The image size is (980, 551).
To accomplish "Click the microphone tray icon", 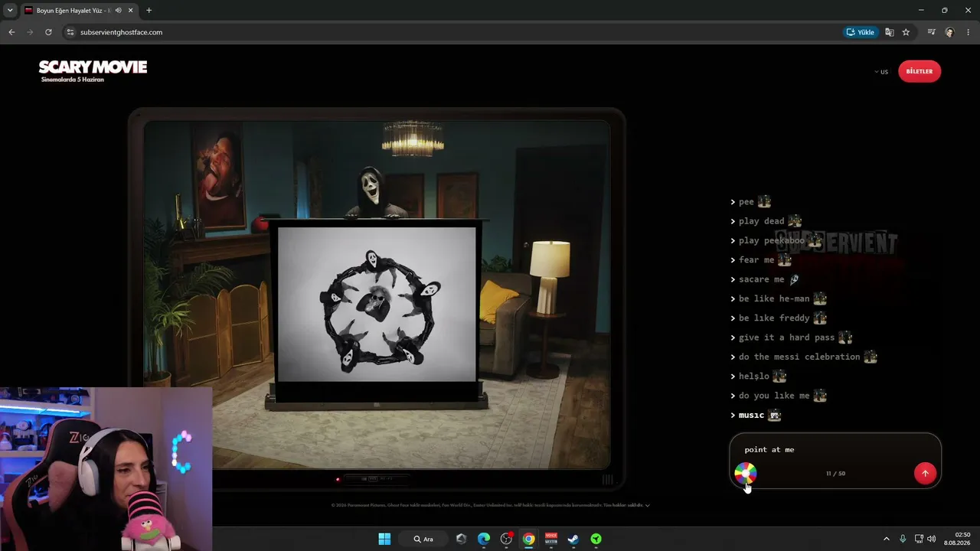I will pyautogui.click(x=903, y=539).
